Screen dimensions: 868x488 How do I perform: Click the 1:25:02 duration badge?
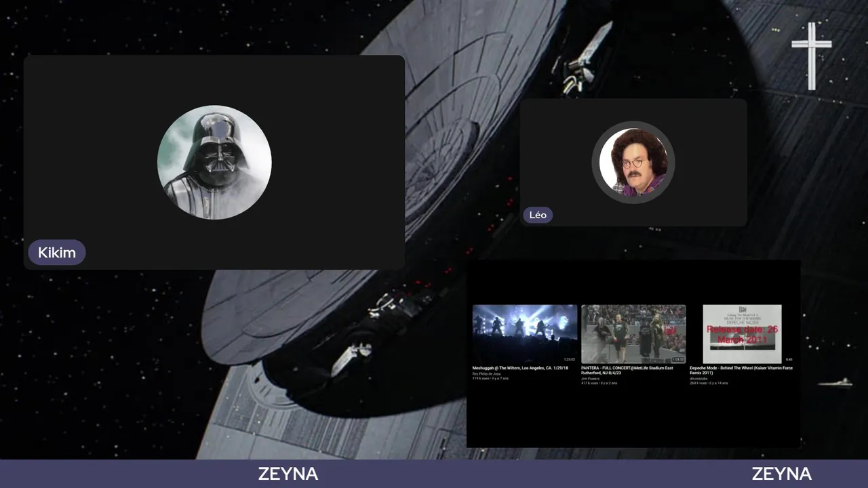(569, 360)
